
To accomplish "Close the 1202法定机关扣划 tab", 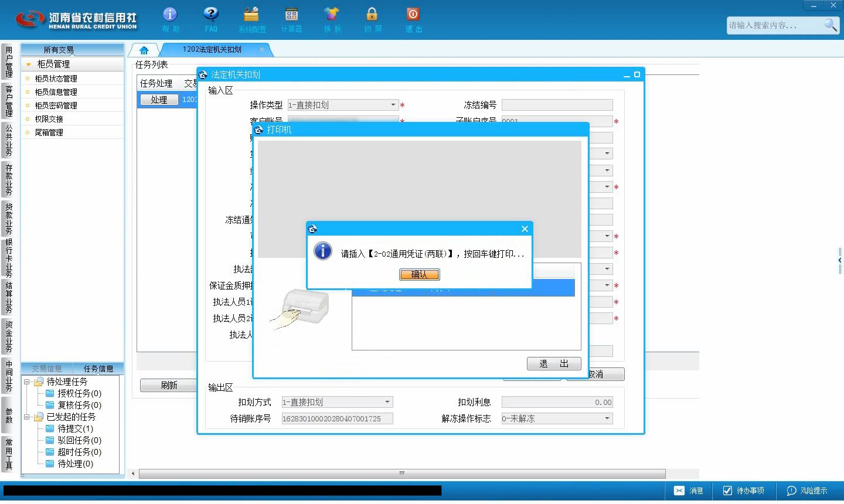I will [261, 50].
